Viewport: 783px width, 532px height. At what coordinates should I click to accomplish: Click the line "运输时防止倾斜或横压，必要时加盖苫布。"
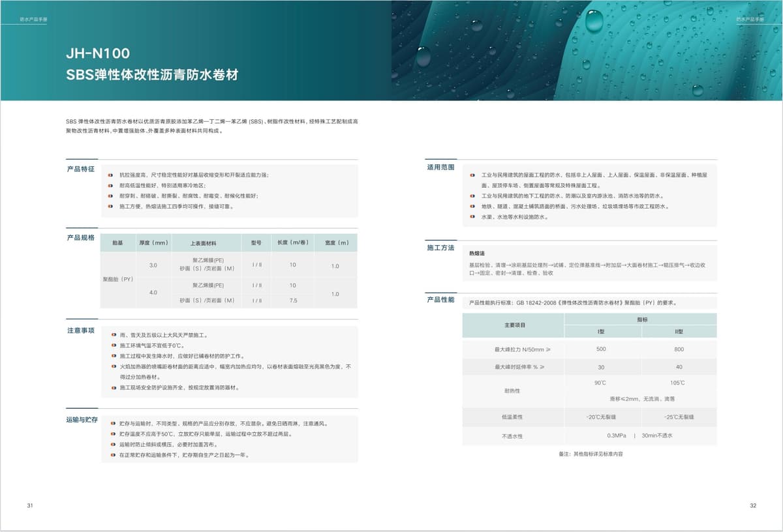point(170,444)
